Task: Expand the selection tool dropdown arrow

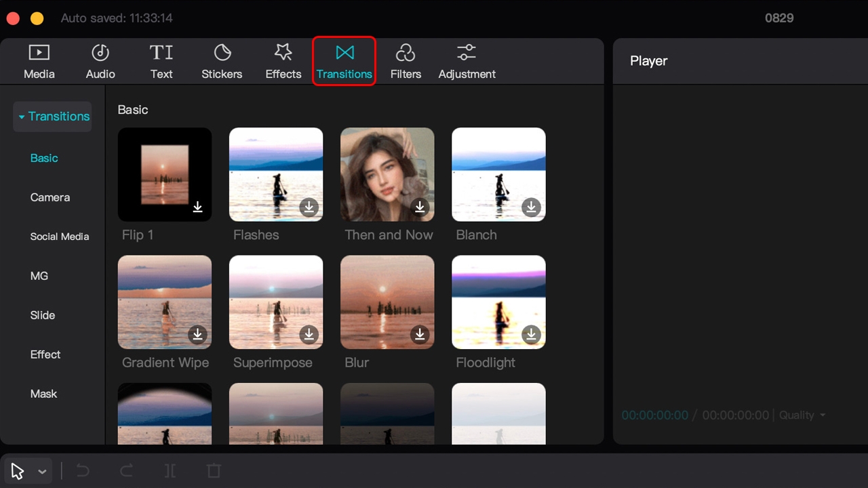Action: 41,470
